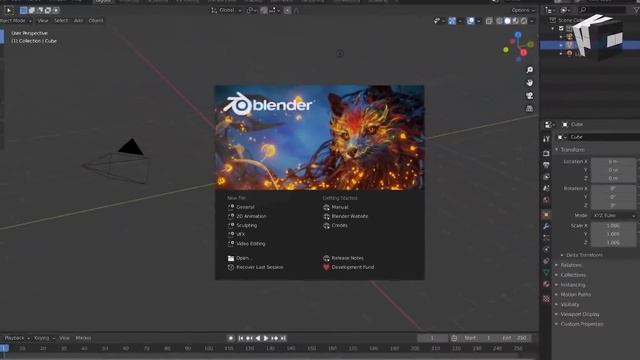Open the Object Data mesh tab
The height and width of the screenshot is (360, 640).
click(x=546, y=272)
